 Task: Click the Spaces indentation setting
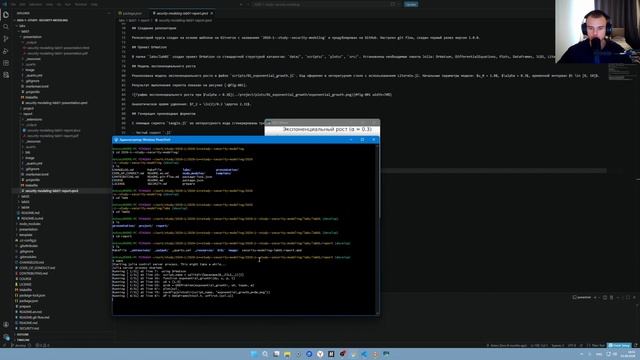point(558,345)
